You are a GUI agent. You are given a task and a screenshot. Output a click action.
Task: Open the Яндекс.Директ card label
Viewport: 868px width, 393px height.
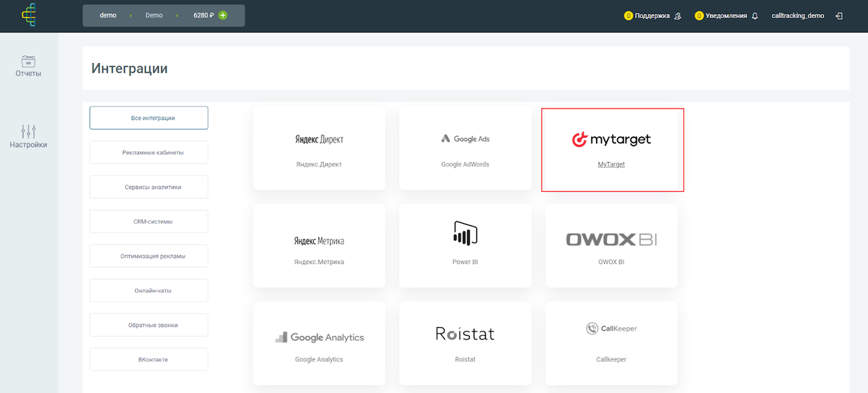tap(319, 164)
